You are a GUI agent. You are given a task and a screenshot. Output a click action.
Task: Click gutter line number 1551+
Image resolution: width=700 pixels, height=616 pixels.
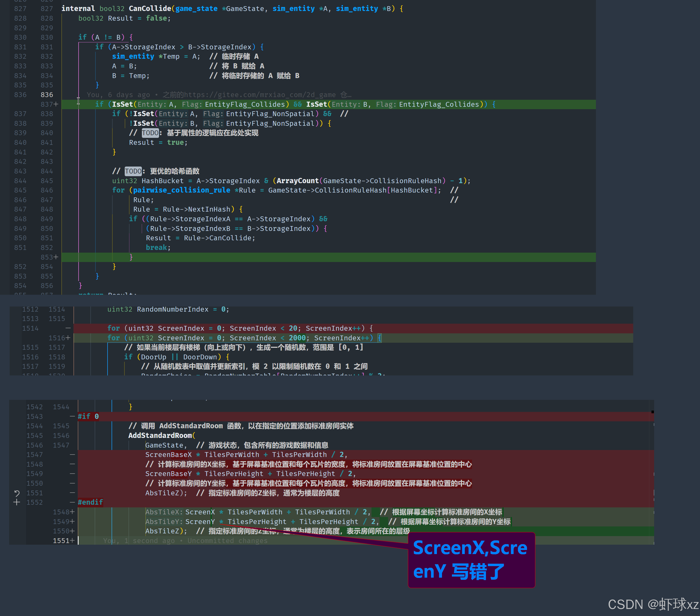pyautogui.click(x=63, y=541)
